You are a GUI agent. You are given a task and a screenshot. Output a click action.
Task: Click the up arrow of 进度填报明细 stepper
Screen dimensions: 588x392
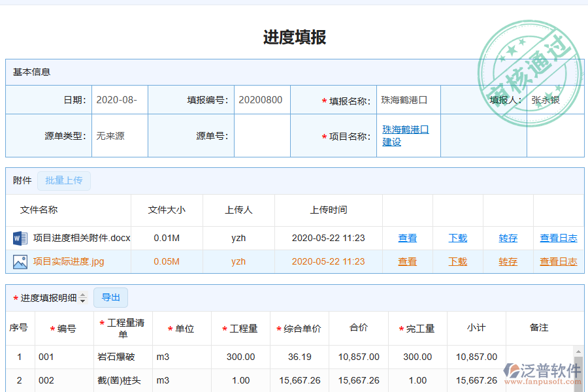[x=82, y=295]
